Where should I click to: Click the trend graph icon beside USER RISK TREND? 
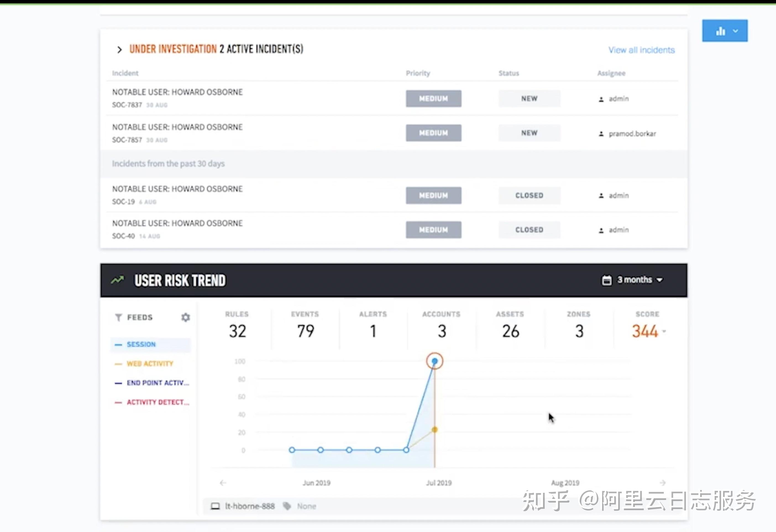(x=117, y=280)
